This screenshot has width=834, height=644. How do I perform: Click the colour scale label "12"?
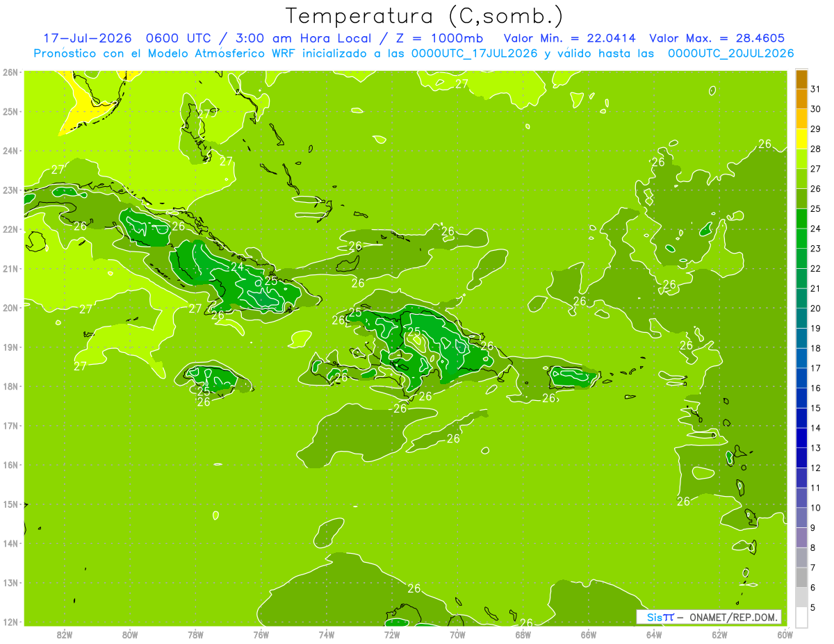pyautogui.click(x=816, y=468)
